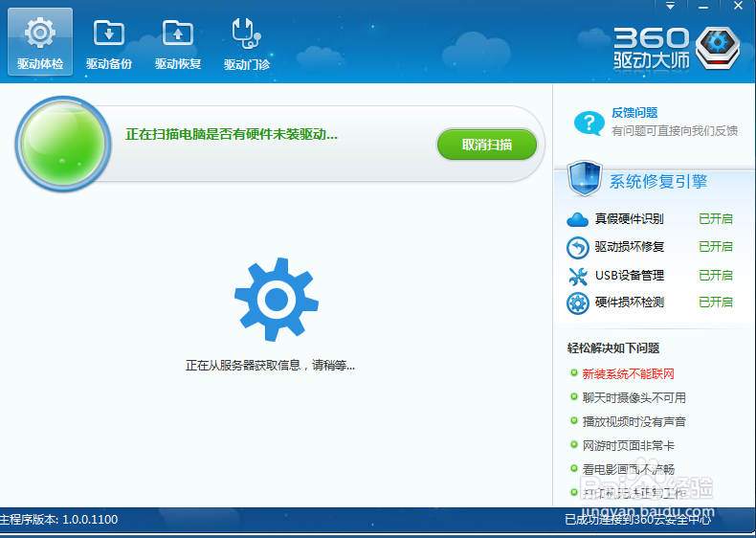Open the 驱动门诊 tab
Image resolution: width=756 pixels, height=538 pixels.
(247, 44)
